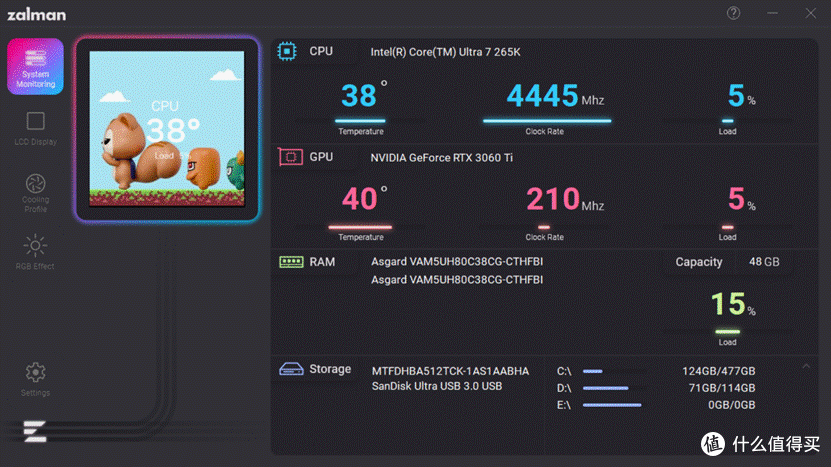This screenshot has height=467, width=831.
Task: Click the Storage drive icon
Action: tap(291, 369)
